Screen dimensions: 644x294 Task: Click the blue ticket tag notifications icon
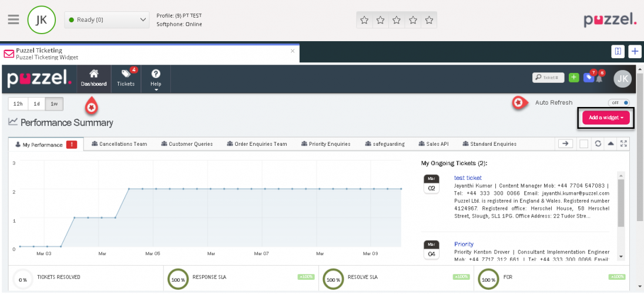point(588,78)
